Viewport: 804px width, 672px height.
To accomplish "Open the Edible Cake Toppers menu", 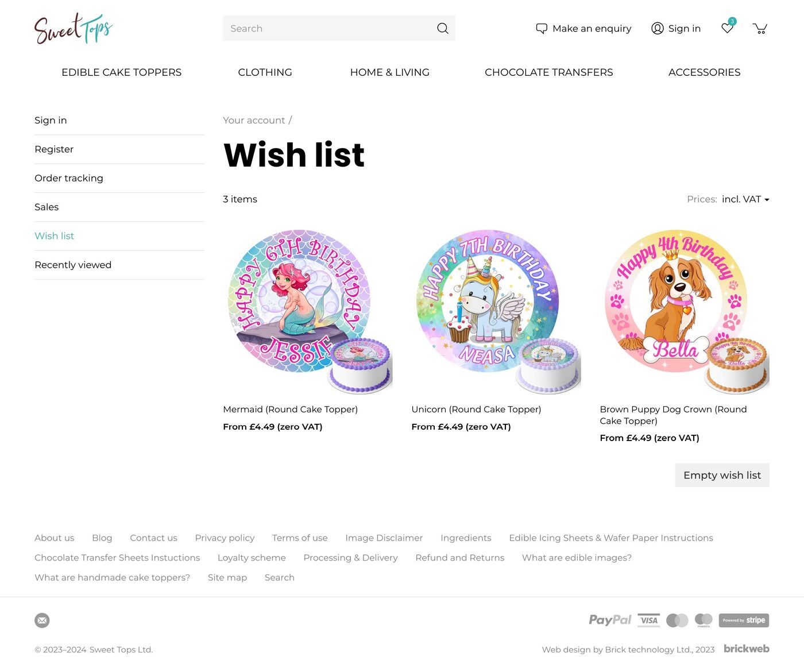I will point(122,72).
